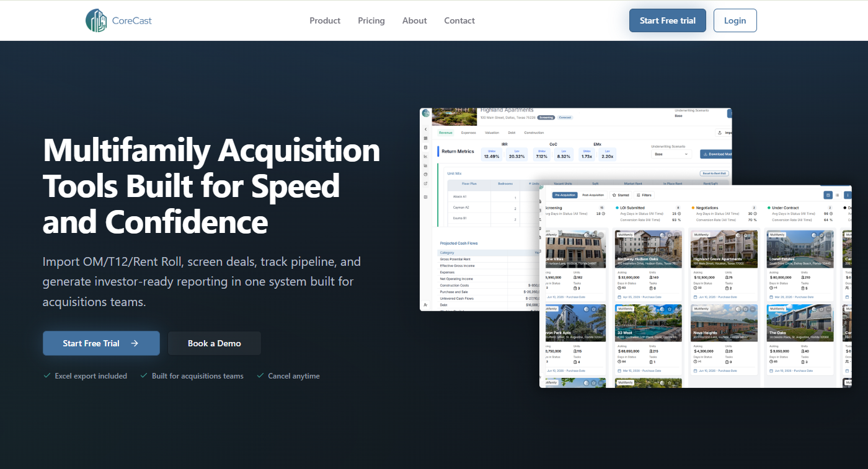Click the Reset to Rent Roll button
The height and width of the screenshot is (469, 868).
[x=714, y=173]
